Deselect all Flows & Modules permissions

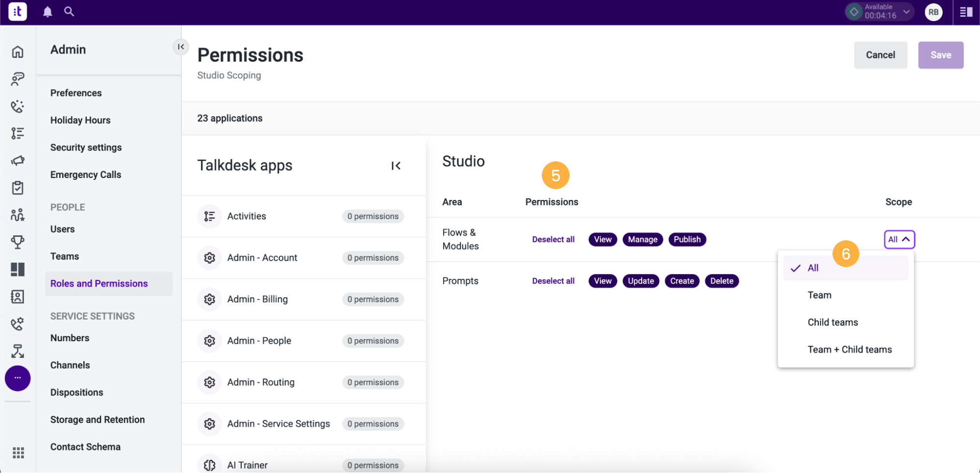(553, 239)
